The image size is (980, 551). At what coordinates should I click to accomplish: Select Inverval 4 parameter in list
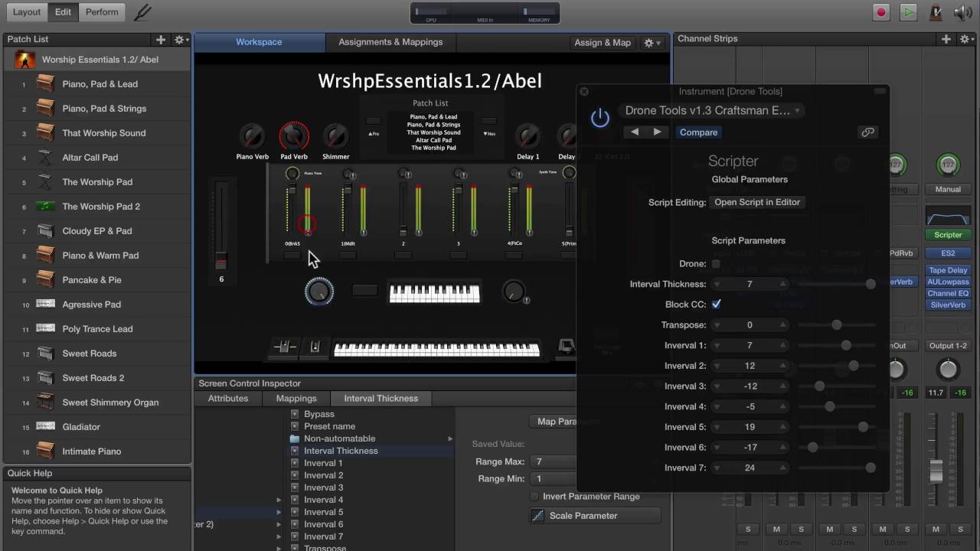[x=323, y=500]
